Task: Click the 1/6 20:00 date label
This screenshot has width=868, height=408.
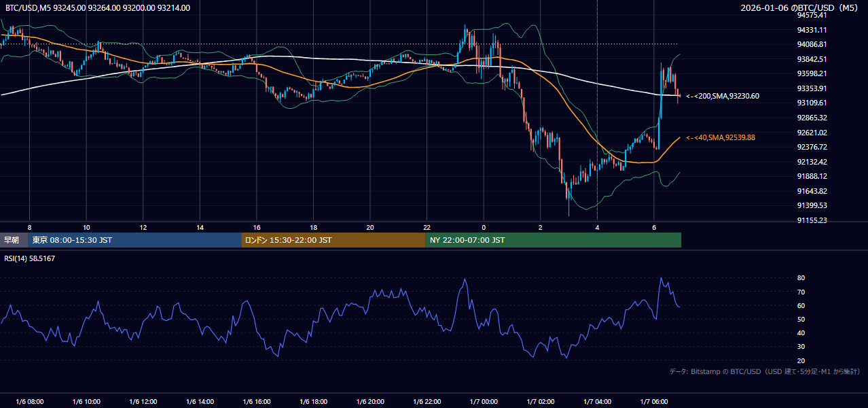Action: (x=369, y=402)
